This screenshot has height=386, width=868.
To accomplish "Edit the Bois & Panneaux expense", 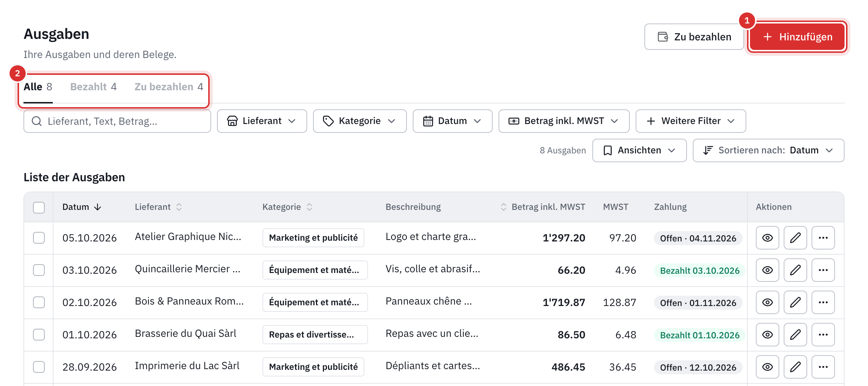I will click(x=795, y=302).
